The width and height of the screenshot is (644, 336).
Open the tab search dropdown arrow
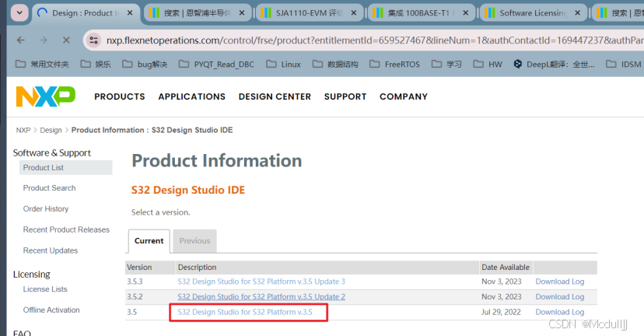tap(19, 13)
